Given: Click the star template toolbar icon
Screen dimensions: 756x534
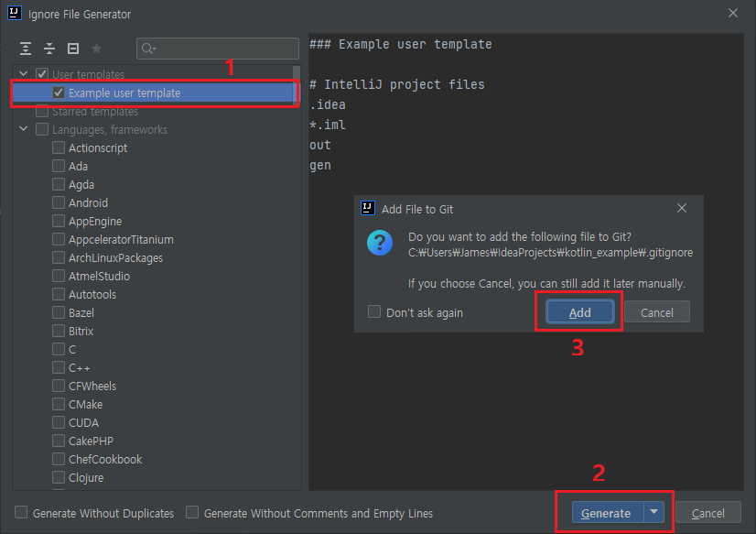Looking at the screenshot, I should [96, 49].
